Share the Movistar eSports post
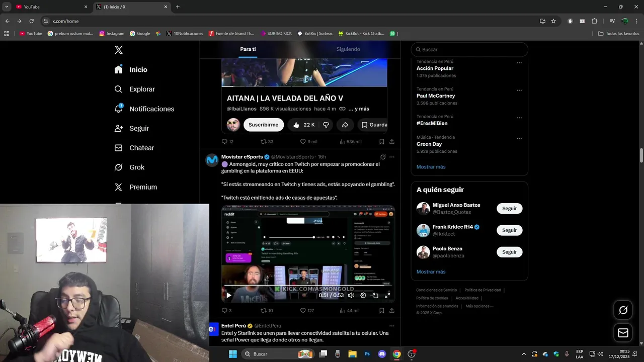The image size is (644, 362). pos(392,311)
